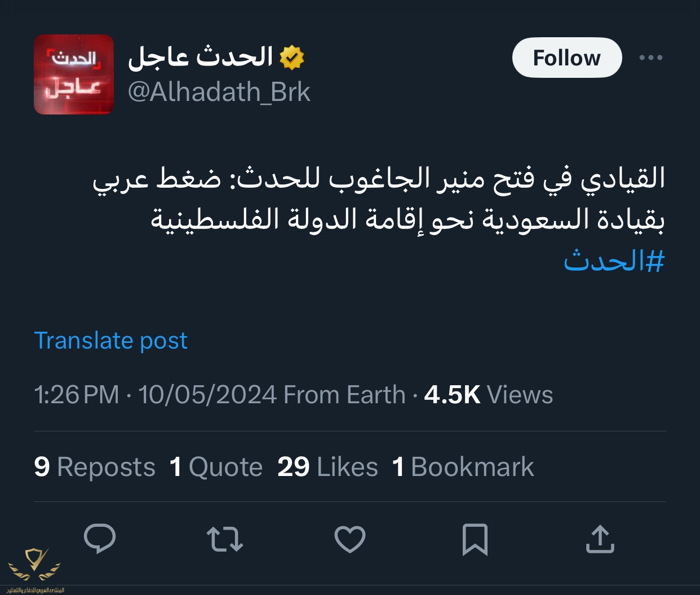
Task: Click the repost arrows icon
Action: [225, 539]
